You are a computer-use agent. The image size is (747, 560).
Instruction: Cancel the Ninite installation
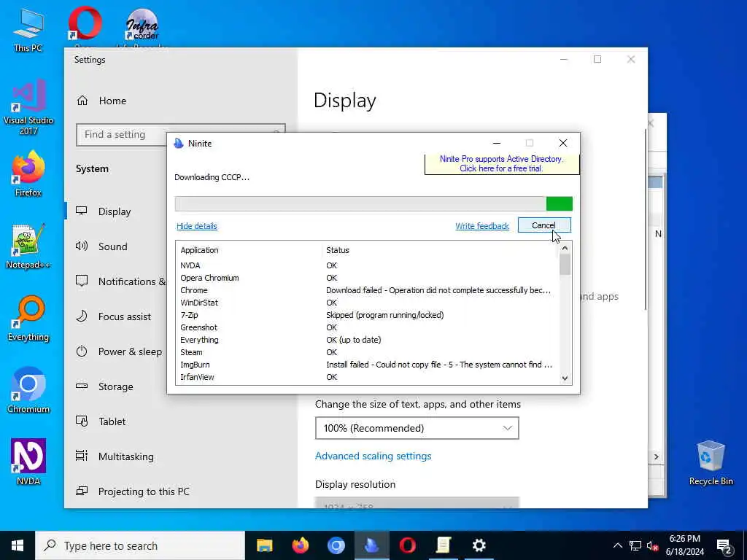point(544,225)
